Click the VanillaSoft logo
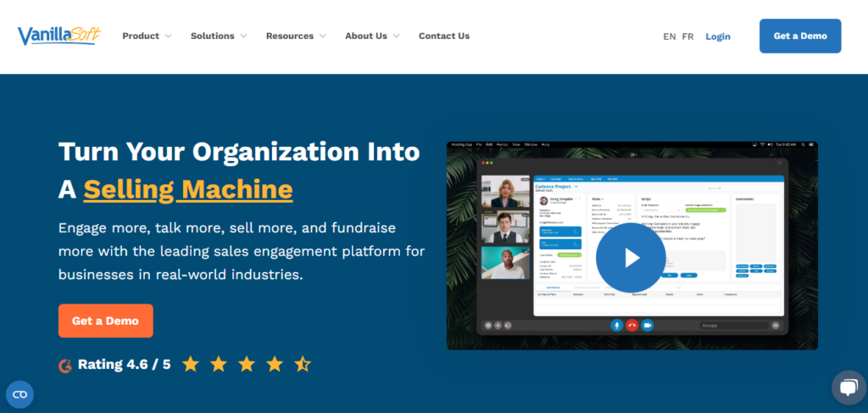Viewport: 868px width, 413px height. [57, 36]
